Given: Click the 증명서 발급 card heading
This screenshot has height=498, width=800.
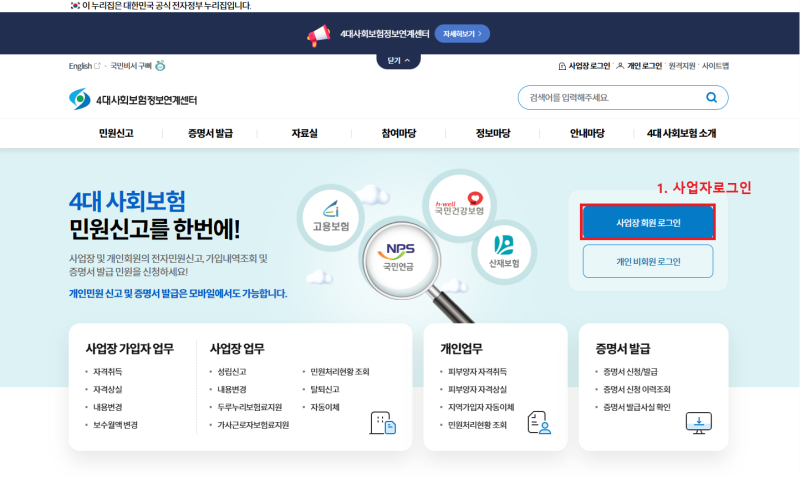Looking at the screenshot, I should click(x=622, y=348).
